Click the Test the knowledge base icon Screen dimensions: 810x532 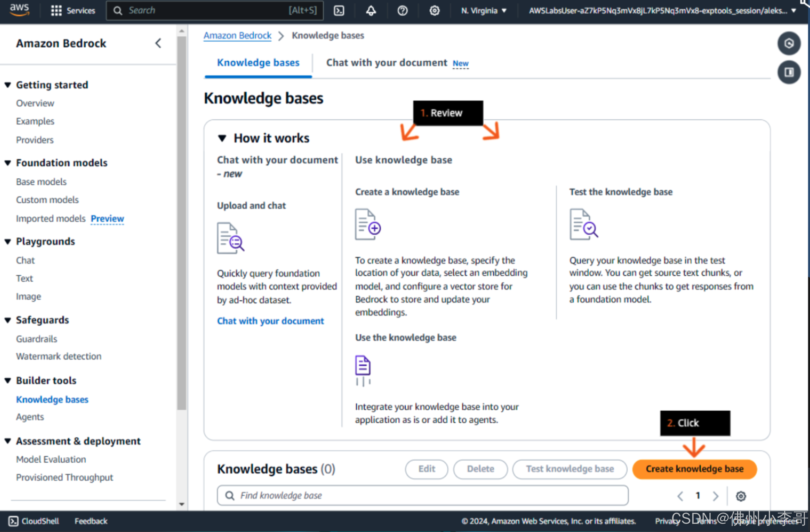click(x=584, y=224)
